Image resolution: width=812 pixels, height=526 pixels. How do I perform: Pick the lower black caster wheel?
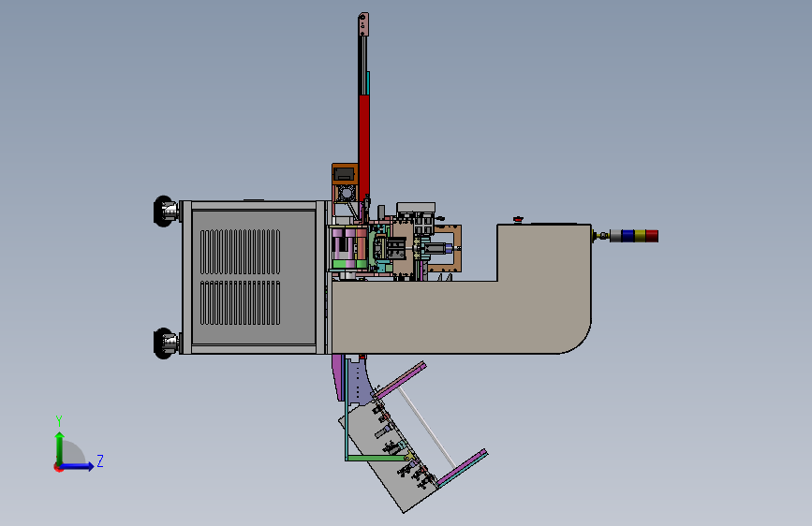[164, 343]
